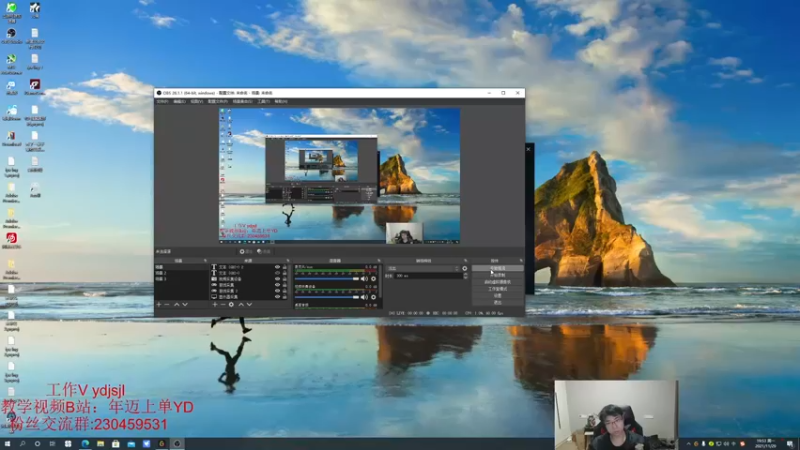Open Windows Start menu
This screenshot has width=800, height=450.
coord(7,444)
